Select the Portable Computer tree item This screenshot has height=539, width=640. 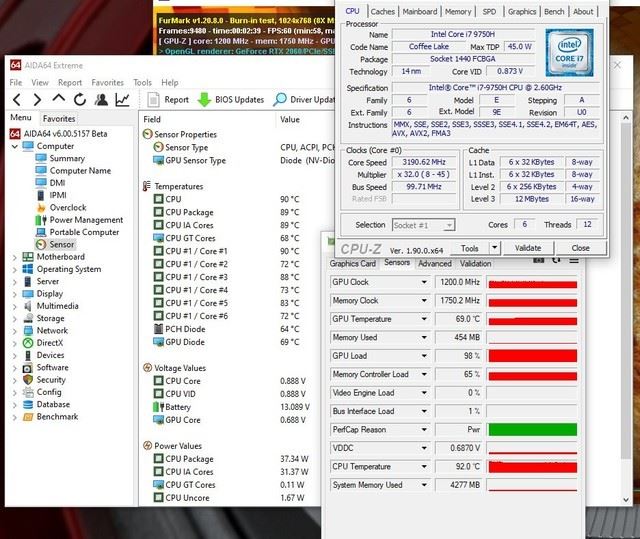click(78, 232)
